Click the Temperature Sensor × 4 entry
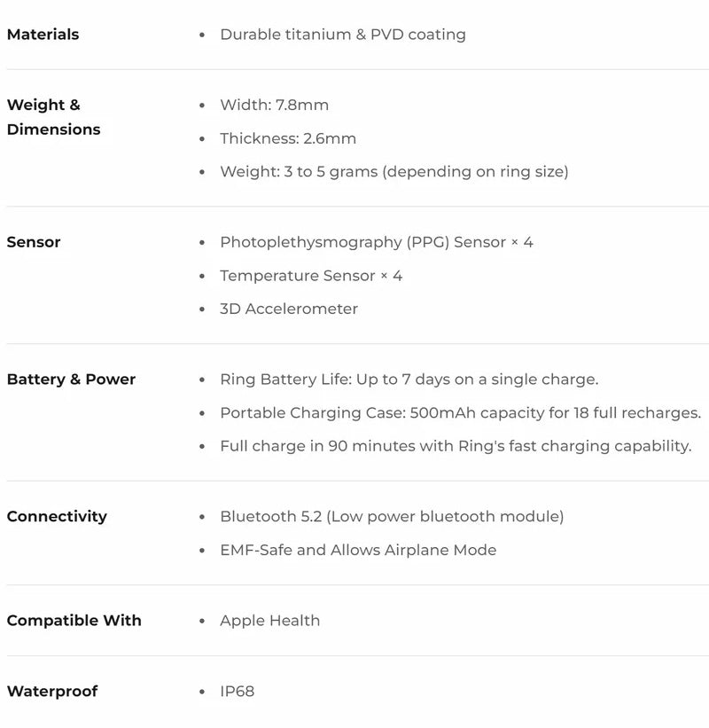The image size is (709, 728). pos(310,276)
